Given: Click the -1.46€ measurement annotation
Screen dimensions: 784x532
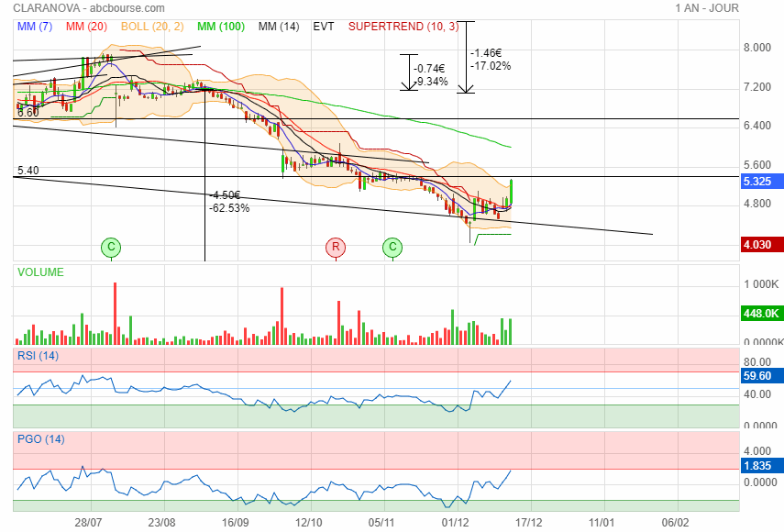Looking at the screenshot, I should (486, 53).
